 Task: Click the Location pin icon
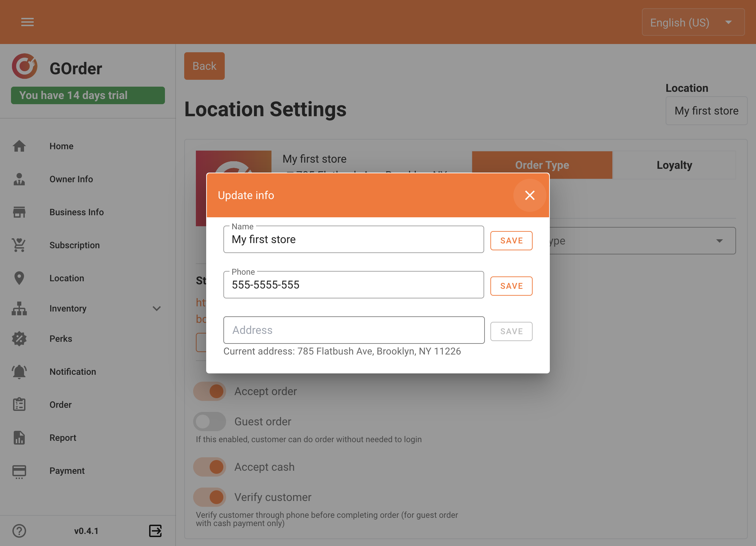pyautogui.click(x=19, y=278)
